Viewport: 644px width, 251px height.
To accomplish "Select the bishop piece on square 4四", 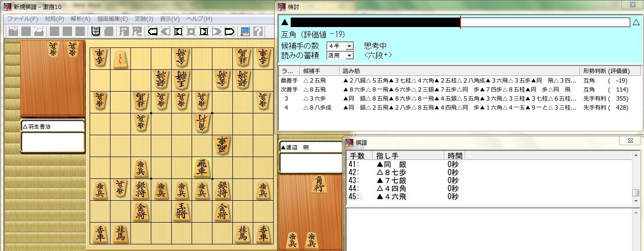I will (202, 123).
